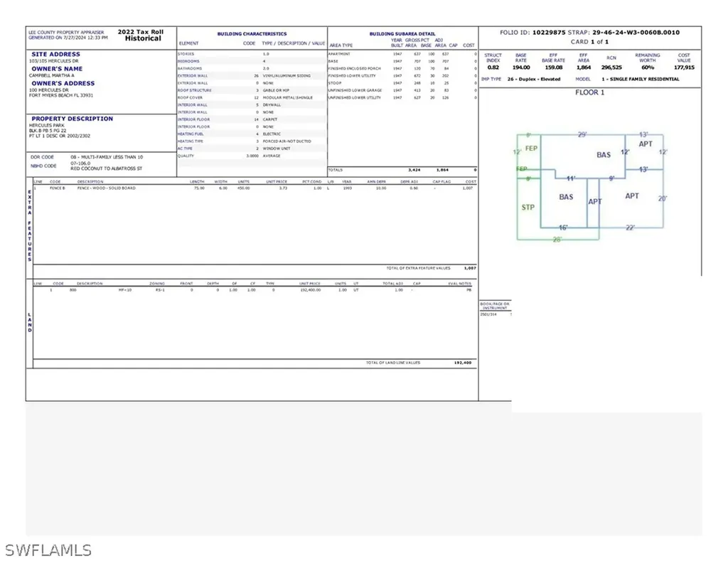The width and height of the screenshot is (728, 561).
Task: Click the FLOOR 1 sketch label
Action: (x=589, y=92)
